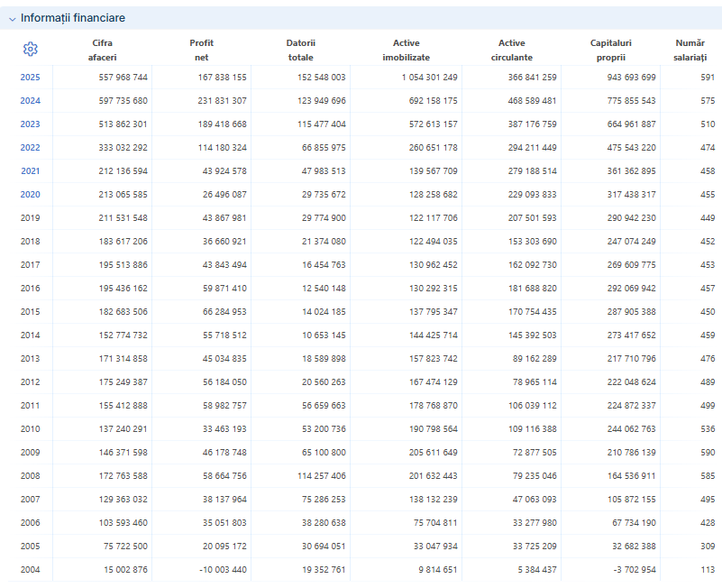Click the Active imobilizate column header
This screenshot has width=722, height=588.
click(x=407, y=51)
